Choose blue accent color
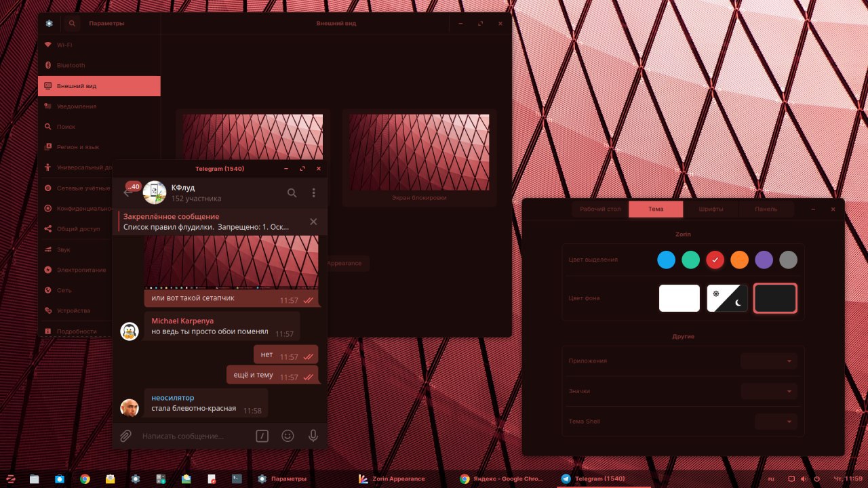Viewport: 868px width, 488px height. (667, 260)
